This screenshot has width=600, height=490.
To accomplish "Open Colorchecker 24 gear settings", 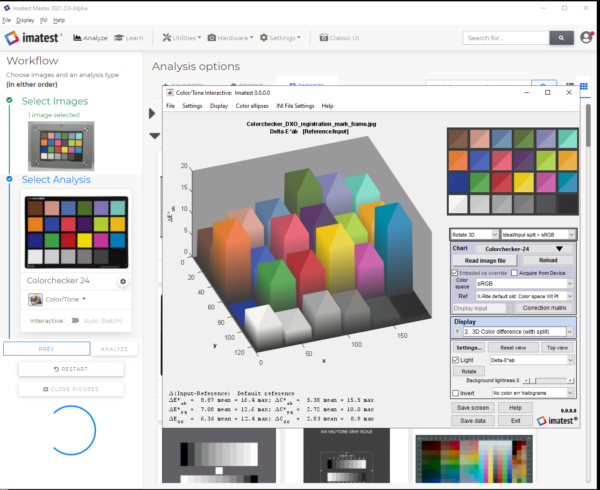I will tap(123, 282).
